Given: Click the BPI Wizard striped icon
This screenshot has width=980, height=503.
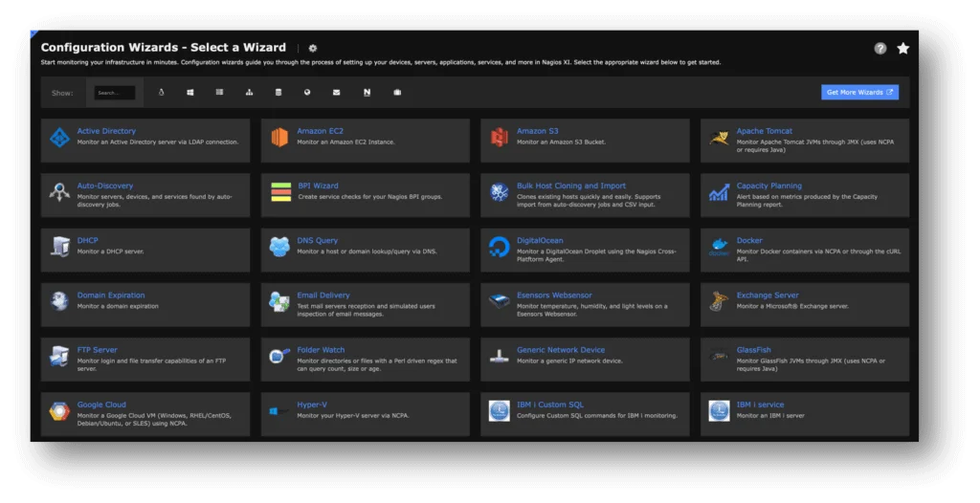Looking at the screenshot, I should pyautogui.click(x=280, y=192).
